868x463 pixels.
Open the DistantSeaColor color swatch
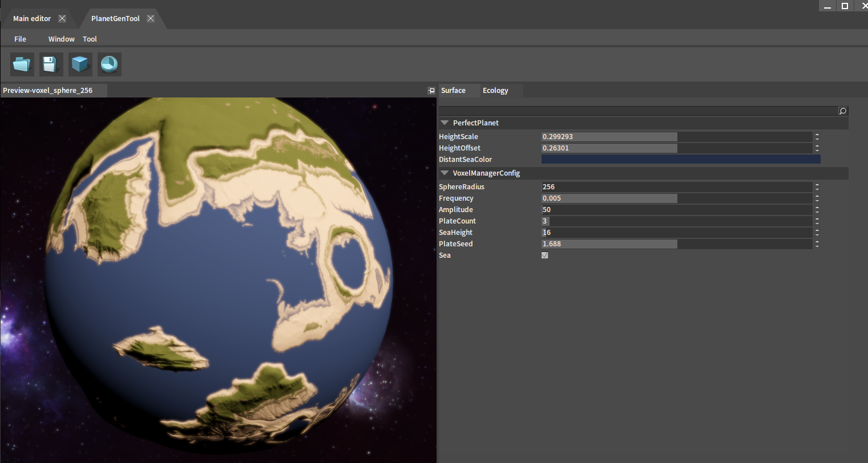pyautogui.click(x=680, y=160)
